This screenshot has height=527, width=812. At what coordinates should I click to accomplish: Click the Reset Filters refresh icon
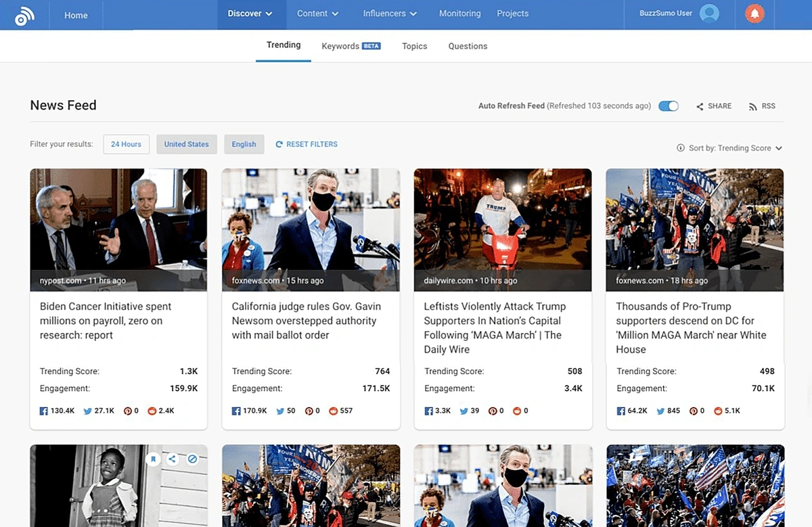279,144
